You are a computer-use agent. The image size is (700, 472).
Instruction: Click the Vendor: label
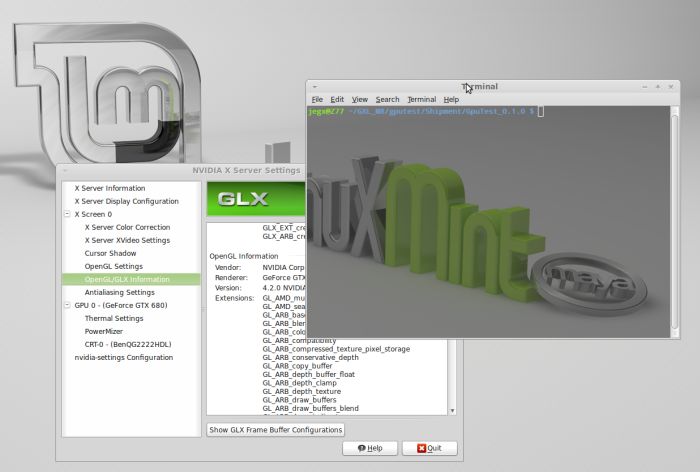point(228,267)
